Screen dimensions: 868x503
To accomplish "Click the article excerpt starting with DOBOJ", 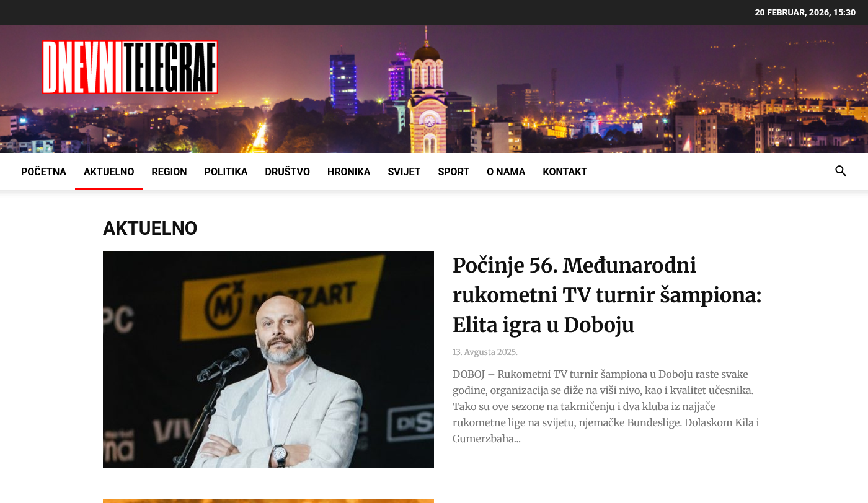I will tap(607, 406).
